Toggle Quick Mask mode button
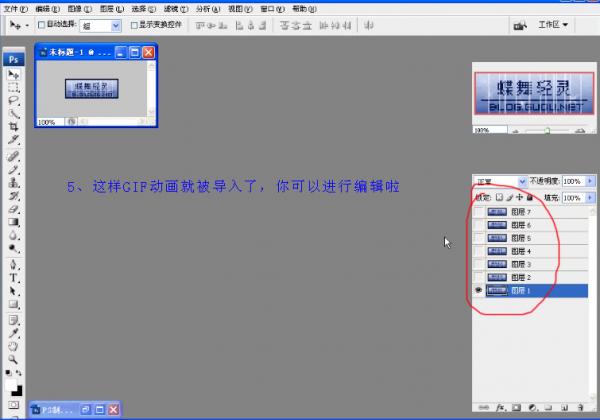Image resolution: width=600 pixels, height=420 pixels. point(13,405)
